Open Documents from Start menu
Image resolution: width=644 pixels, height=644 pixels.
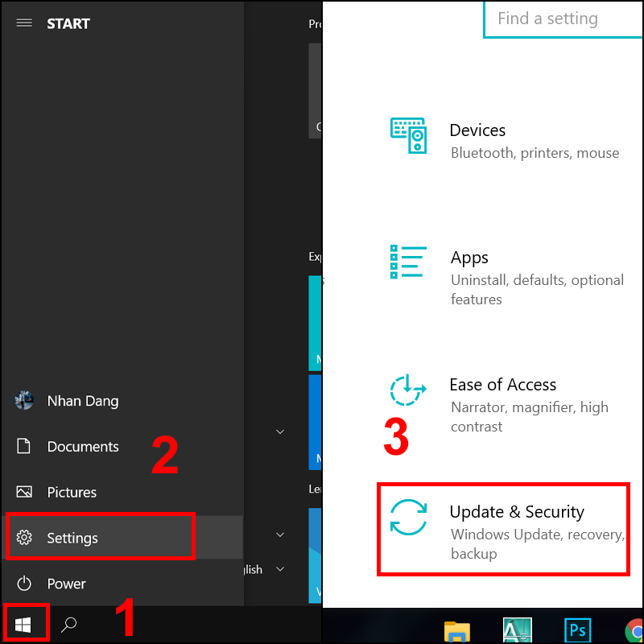[122, 447]
